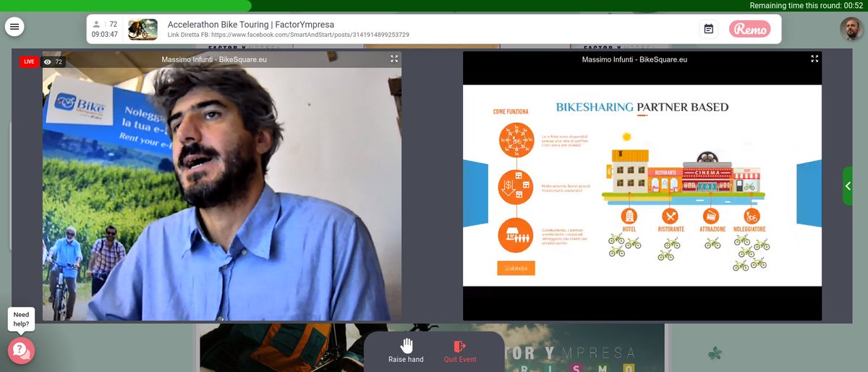Image resolution: width=868 pixels, height=372 pixels.
Task: Open the Facebook Link Diretta URL
Action: point(289,35)
